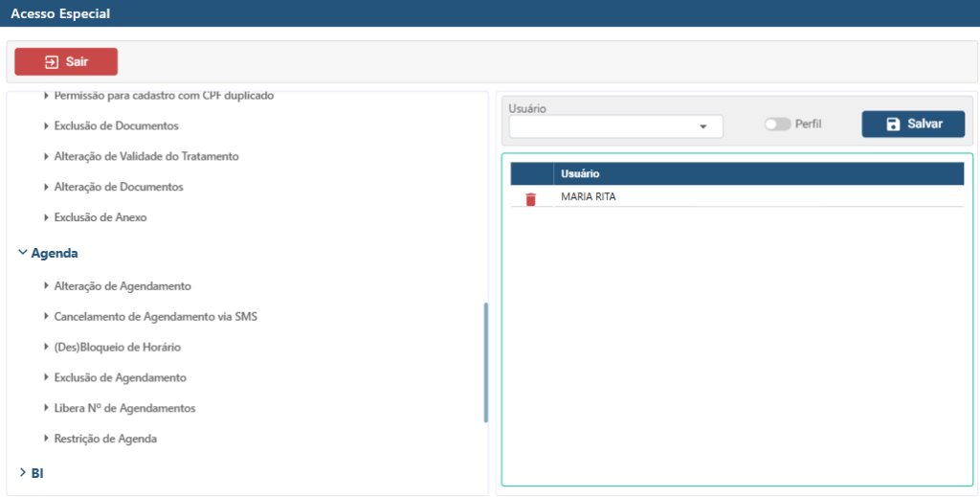Select Exclusão de Agendamento permission
The width and height of the screenshot is (980, 497).
click(120, 378)
